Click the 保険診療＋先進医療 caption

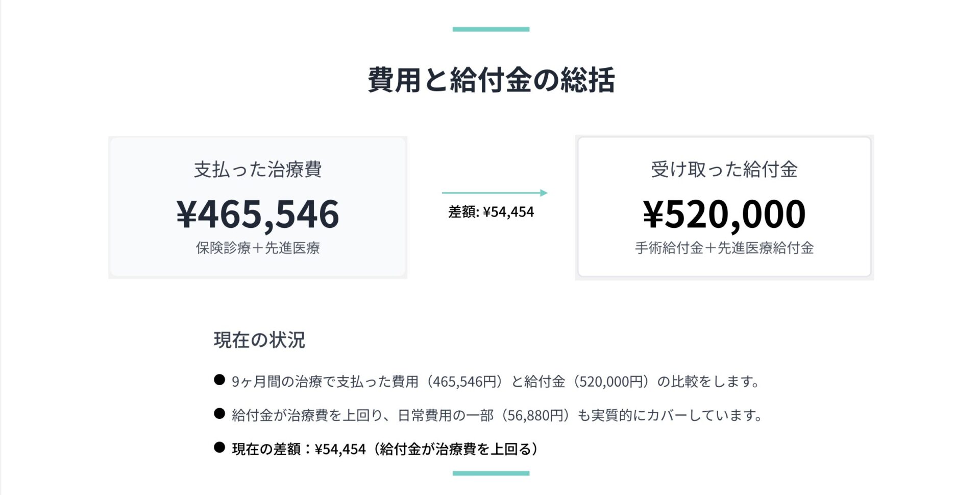click(x=258, y=248)
